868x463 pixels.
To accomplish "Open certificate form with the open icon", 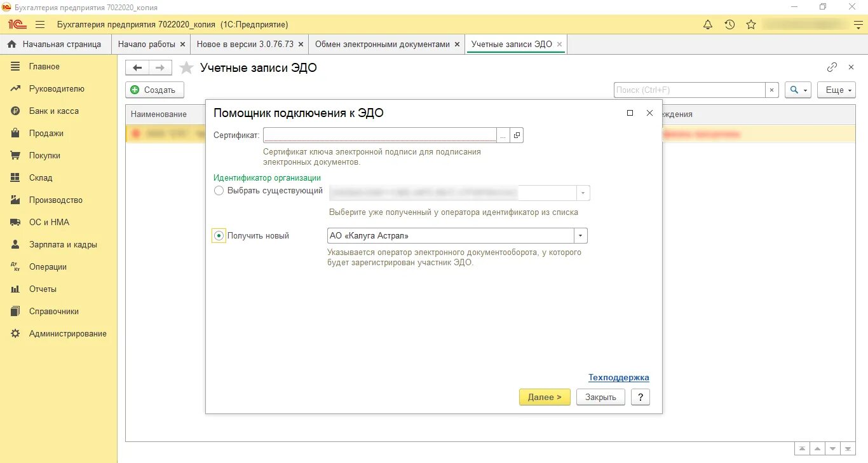I will pos(517,135).
